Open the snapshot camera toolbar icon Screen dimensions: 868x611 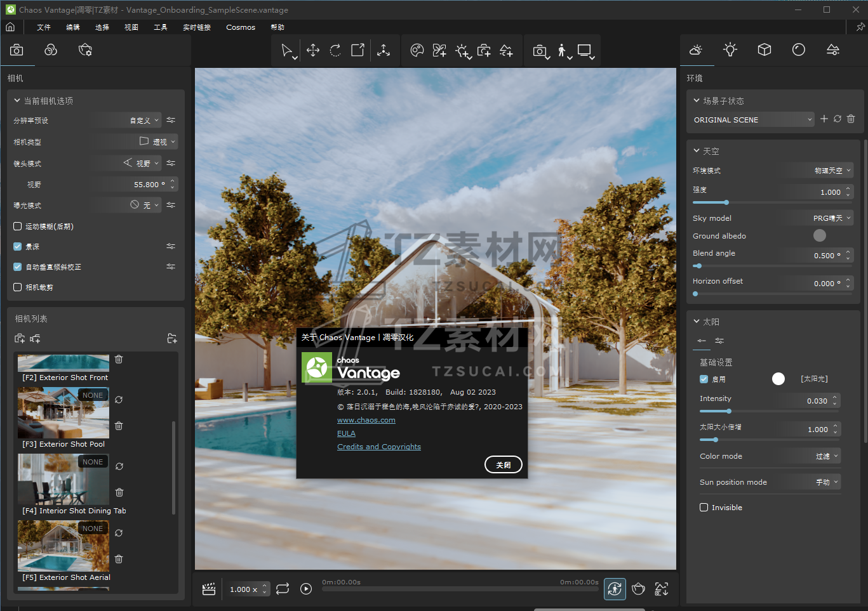540,51
